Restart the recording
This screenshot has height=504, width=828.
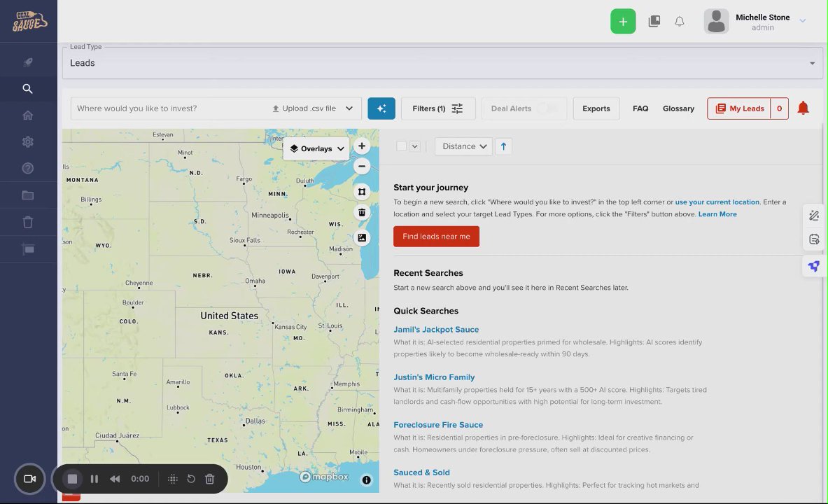pos(191,479)
